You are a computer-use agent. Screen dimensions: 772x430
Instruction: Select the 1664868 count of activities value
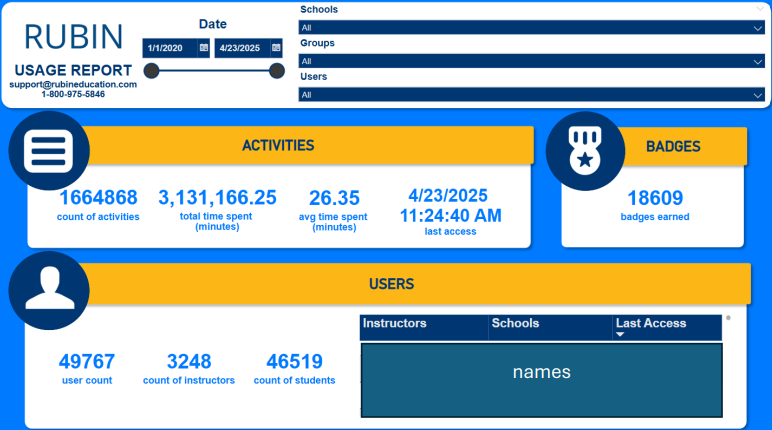point(98,198)
